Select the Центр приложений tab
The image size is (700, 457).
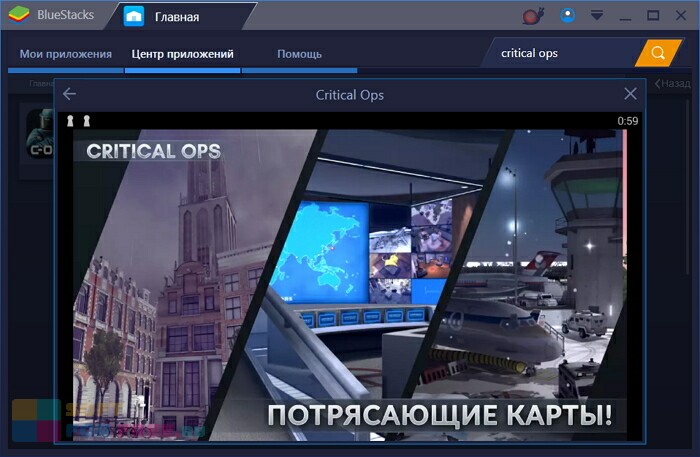(x=182, y=54)
